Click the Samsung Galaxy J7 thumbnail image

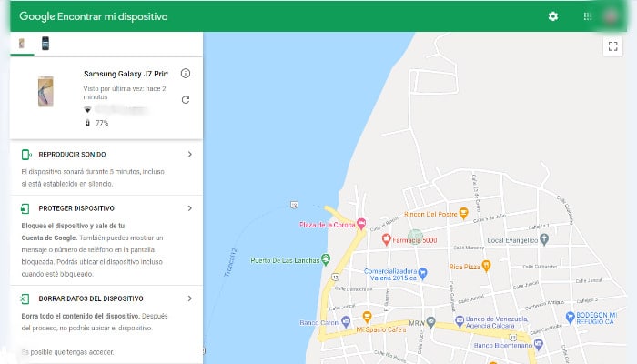[45, 91]
